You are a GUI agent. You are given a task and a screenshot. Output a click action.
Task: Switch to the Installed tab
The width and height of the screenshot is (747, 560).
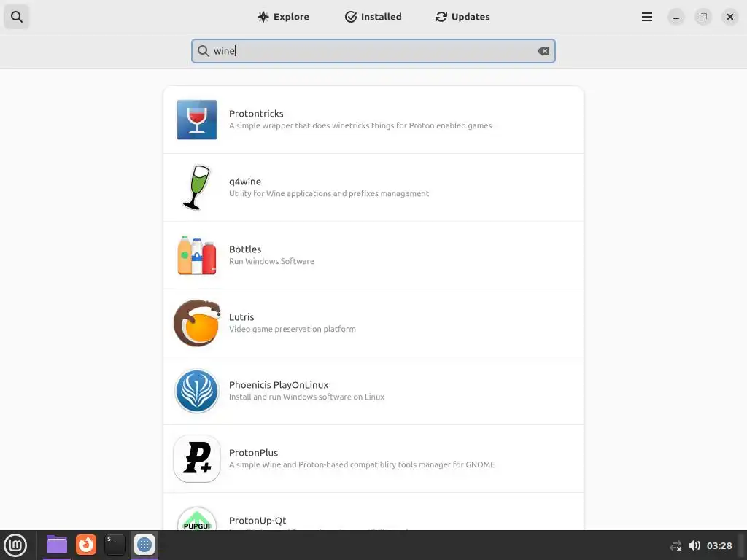373,17
